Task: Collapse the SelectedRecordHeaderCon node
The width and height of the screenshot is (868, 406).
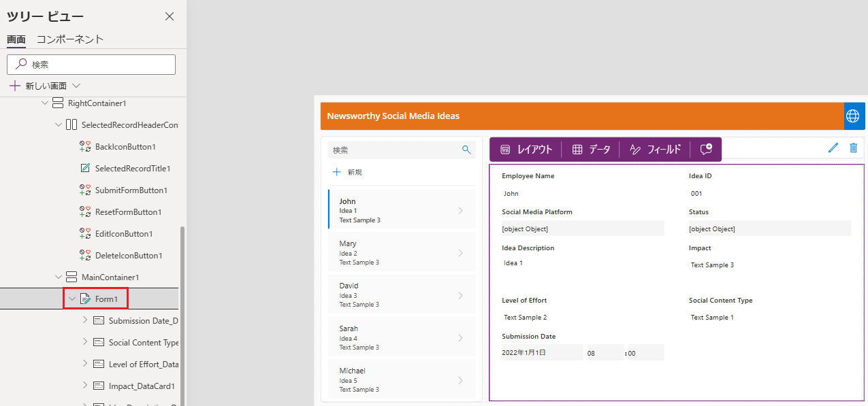Action: [59, 125]
